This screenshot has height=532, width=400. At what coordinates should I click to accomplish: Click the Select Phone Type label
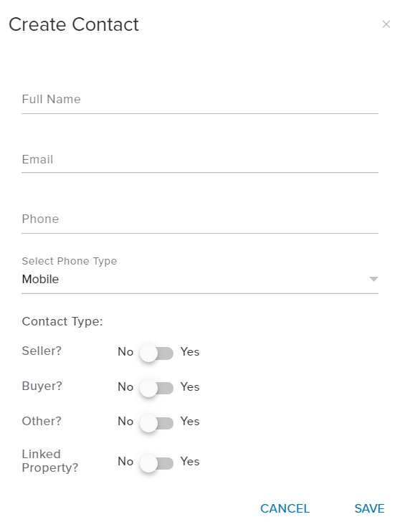(70, 261)
